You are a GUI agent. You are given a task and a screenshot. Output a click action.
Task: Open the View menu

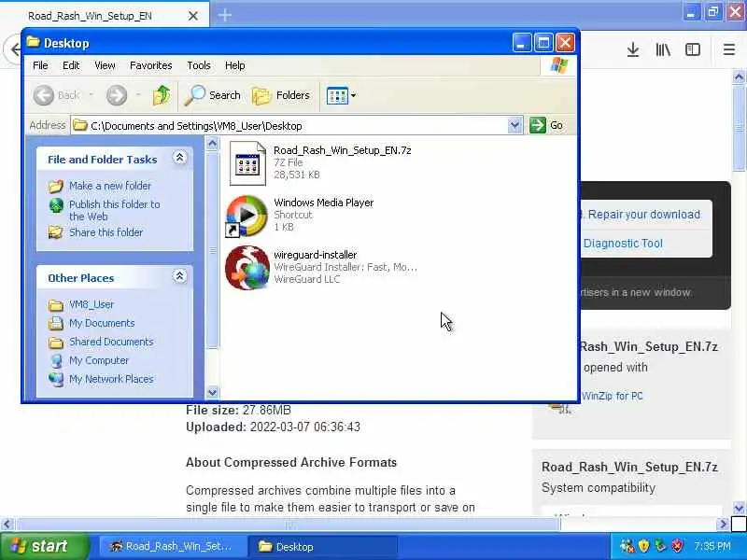coord(105,65)
